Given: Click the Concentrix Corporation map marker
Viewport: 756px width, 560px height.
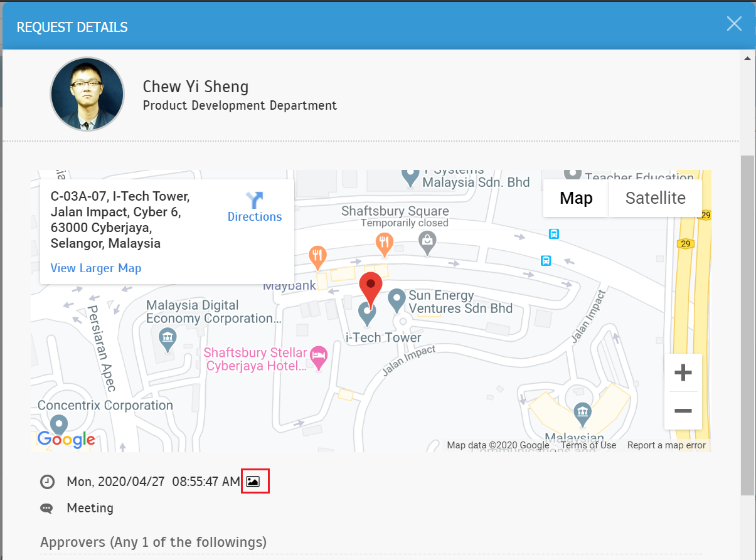Looking at the screenshot, I should pyautogui.click(x=59, y=426).
